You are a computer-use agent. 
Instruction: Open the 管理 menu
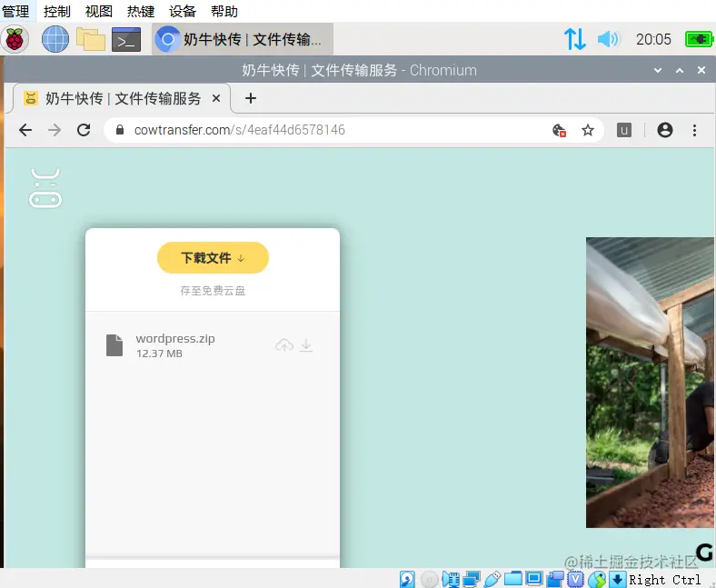tap(15, 11)
